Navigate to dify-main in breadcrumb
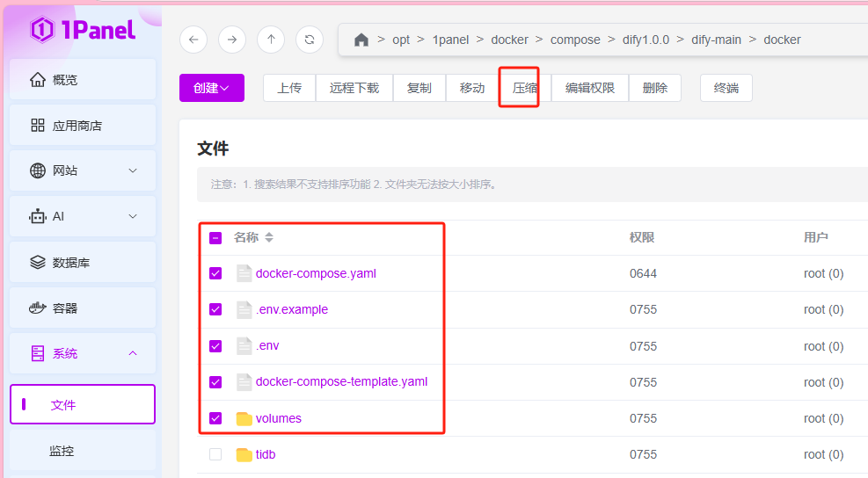This screenshot has width=868, height=478. (717, 40)
